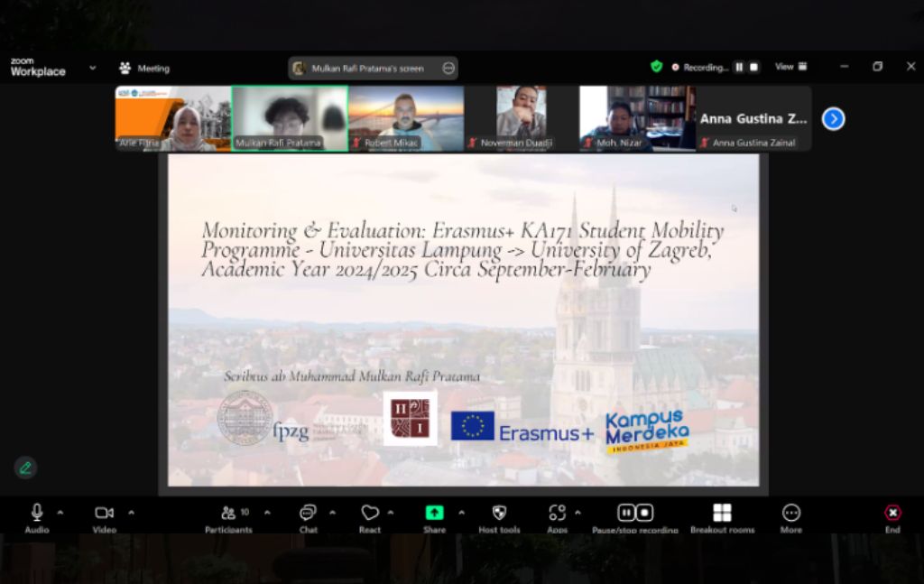Image resolution: width=924 pixels, height=584 pixels.
Task: Open the React reactions panel
Action: (370, 510)
